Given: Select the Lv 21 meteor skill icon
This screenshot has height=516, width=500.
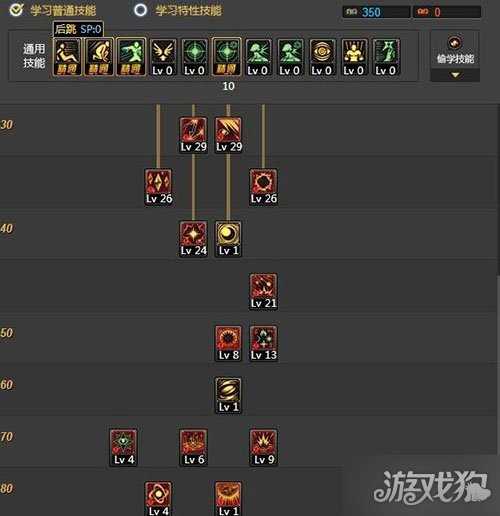Looking at the screenshot, I should [x=263, y=291].
